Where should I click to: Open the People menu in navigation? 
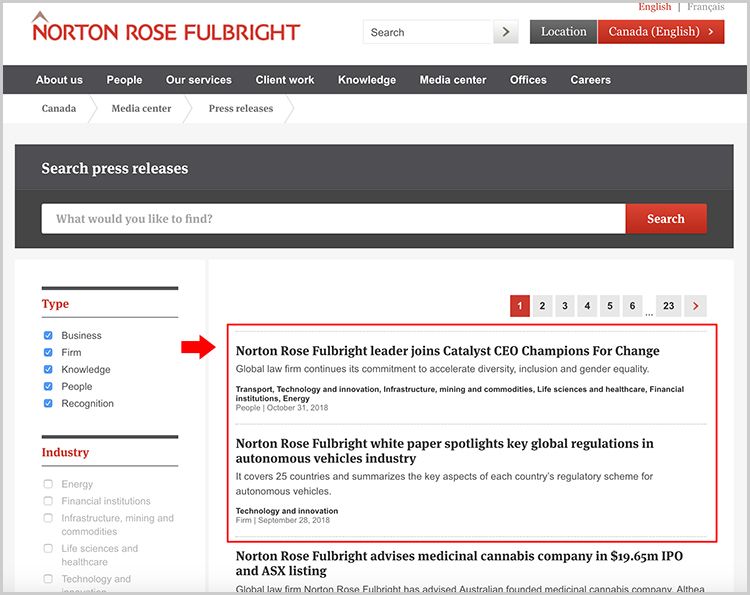124,80
